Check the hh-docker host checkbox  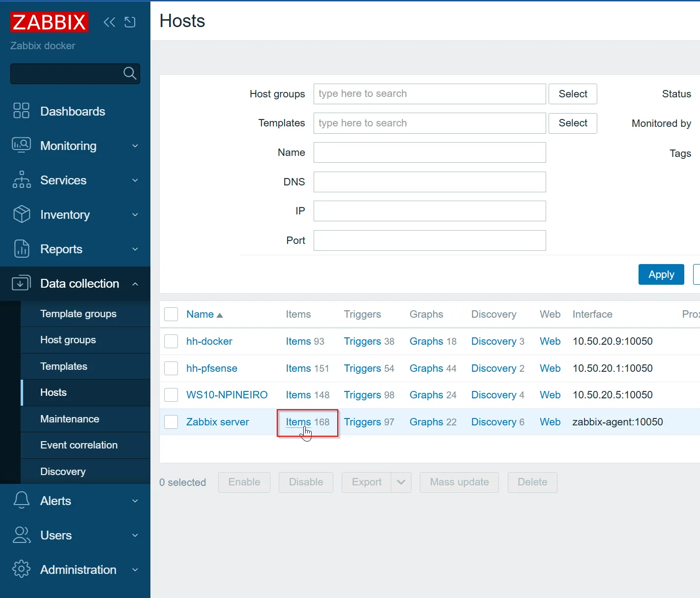point(171,341)
